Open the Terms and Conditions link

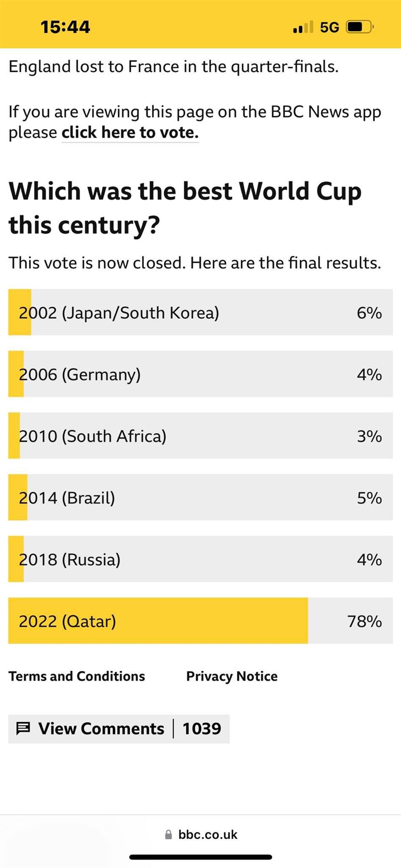(x=77, y=676)
